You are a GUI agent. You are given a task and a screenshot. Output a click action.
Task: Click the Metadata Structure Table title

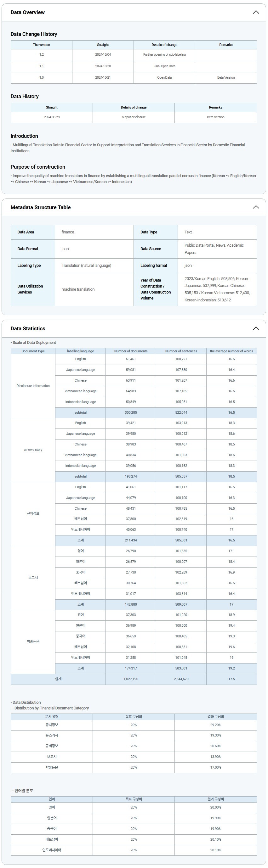[x=40, y=207]
